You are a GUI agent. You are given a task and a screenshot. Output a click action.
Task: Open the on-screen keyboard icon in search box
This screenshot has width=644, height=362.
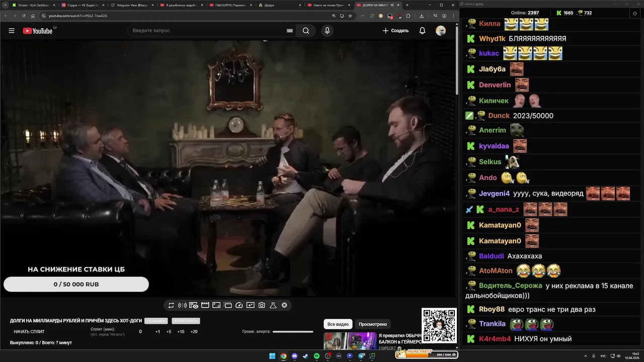pos(289,31)
